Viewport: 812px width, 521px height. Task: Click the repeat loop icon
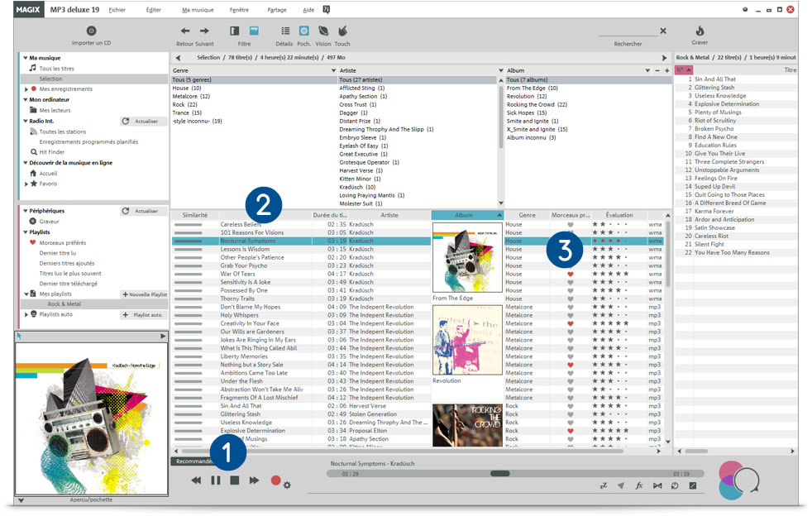coord(675,485)
